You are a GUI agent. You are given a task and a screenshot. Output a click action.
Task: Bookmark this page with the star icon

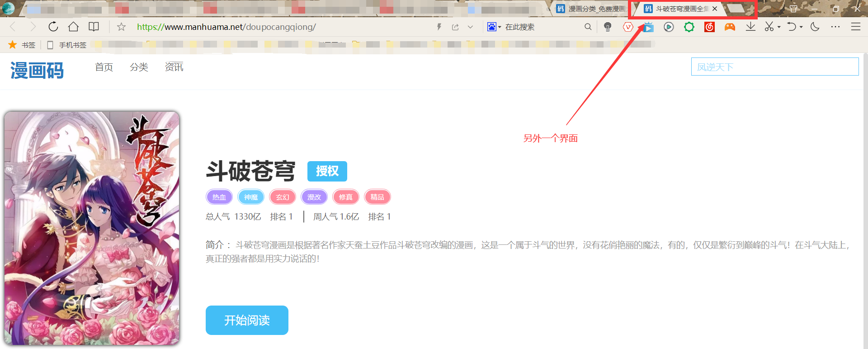[121, 27]
